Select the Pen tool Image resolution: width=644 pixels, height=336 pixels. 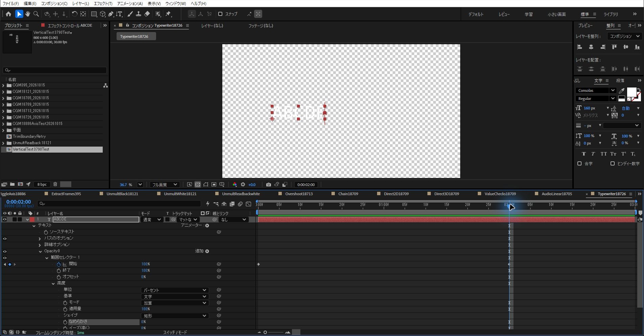pyautogui.click(x=111, y=14)
